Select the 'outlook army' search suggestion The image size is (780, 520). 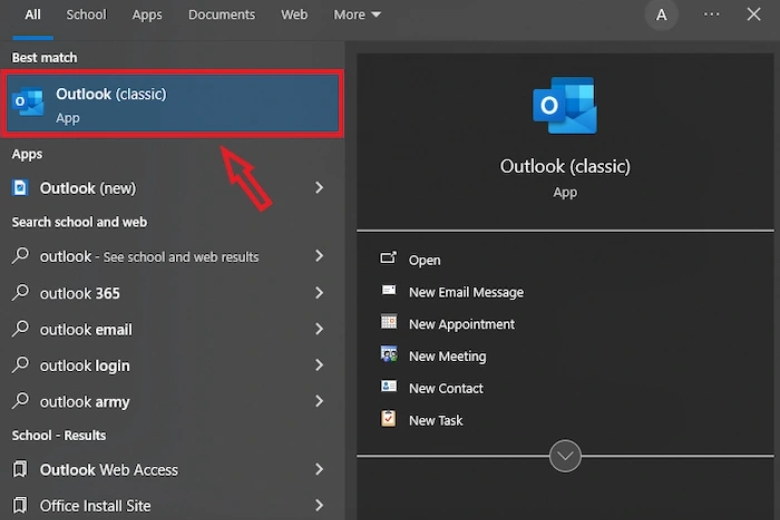(85, 402)
